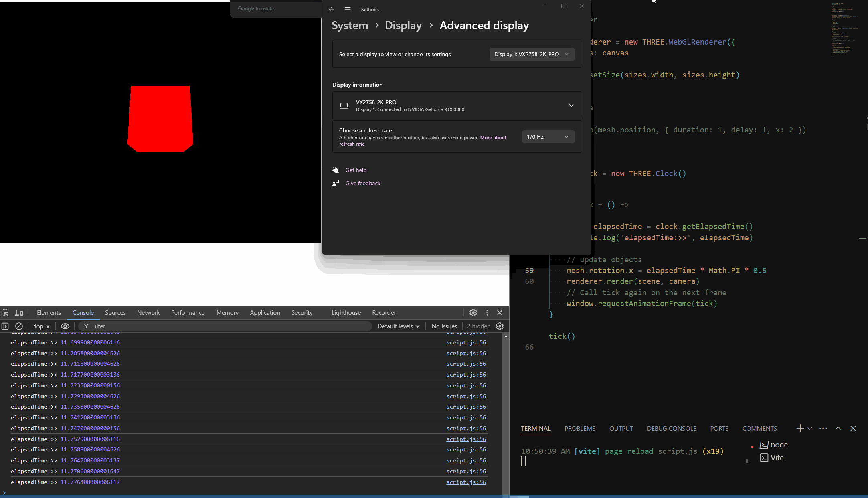
Task: Open Display 1: VX2758-2K-PRO selector dropdown
Action: tap(532, 54)
